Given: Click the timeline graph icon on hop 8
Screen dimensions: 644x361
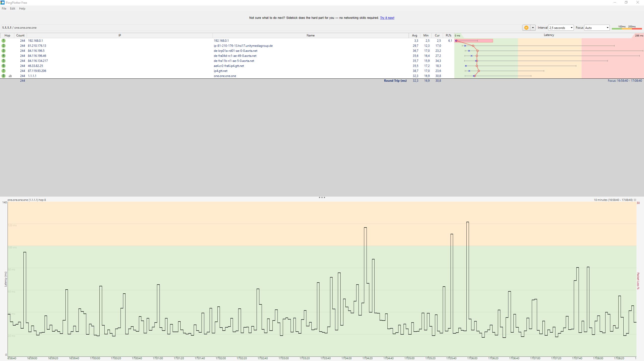Looking at the screenshot, I should point(10,76).
